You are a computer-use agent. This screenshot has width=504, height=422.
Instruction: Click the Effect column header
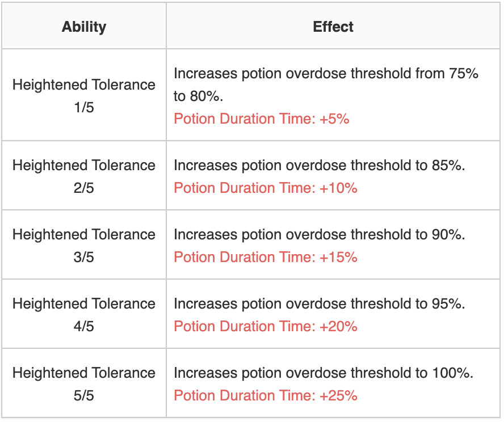coord(333,27)
